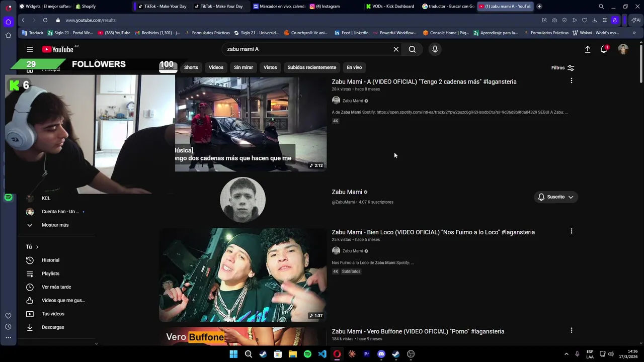Open Descargas in the sidebar
The width and height of the screenshot is (644, 362).
(53, 327)
